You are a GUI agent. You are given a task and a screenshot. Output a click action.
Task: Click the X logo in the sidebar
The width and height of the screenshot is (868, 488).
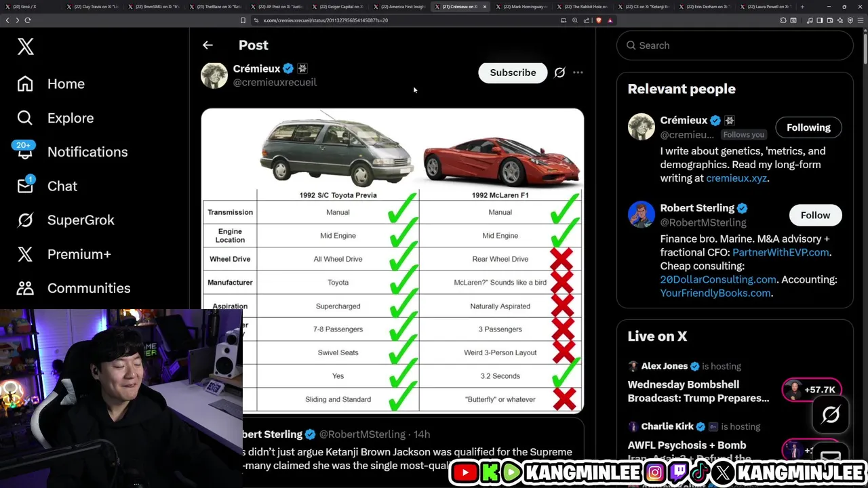[x=26, y=47]
